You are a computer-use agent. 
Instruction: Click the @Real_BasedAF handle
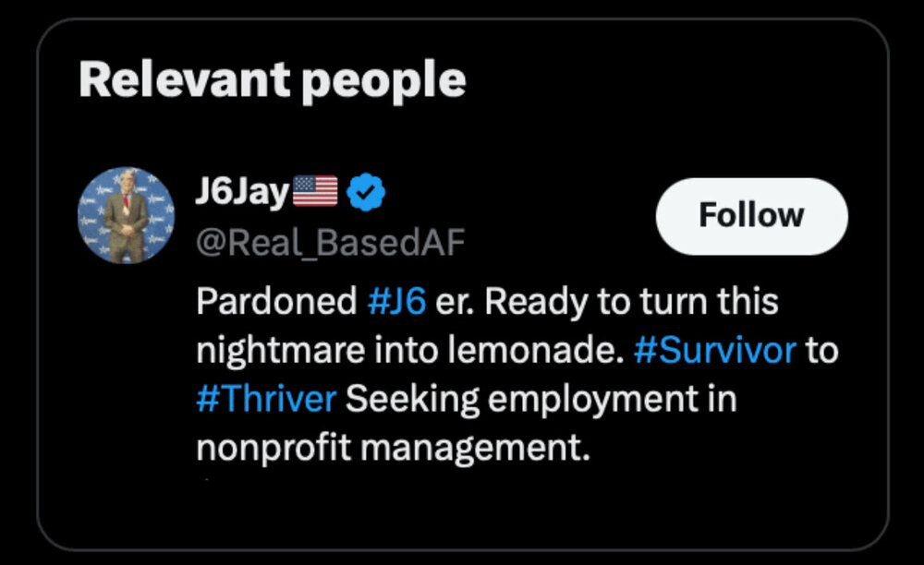tap(330, 242)
